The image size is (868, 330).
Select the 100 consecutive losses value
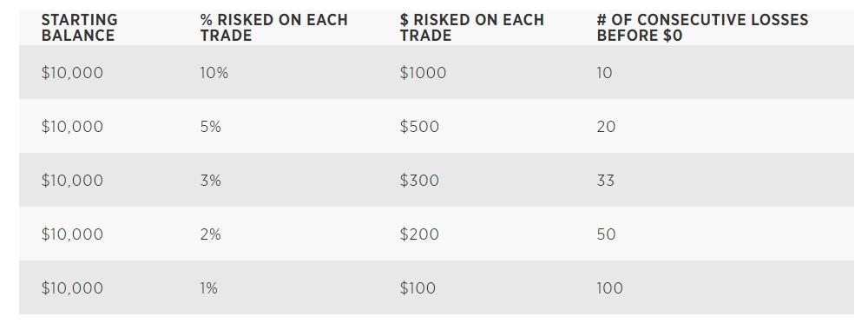click(609, 288)
